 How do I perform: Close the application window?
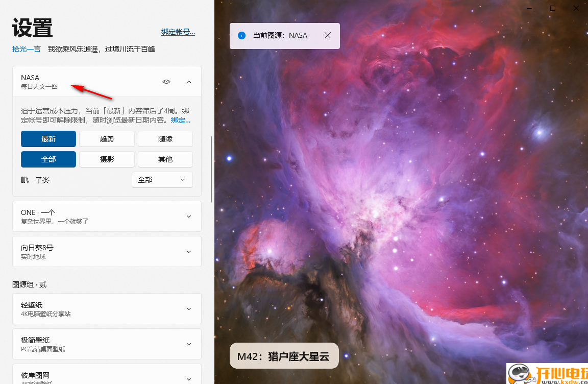tap(576, 8)
